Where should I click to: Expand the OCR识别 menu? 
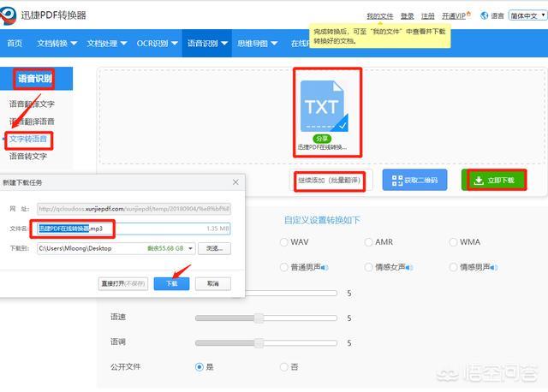click(158, 44)
